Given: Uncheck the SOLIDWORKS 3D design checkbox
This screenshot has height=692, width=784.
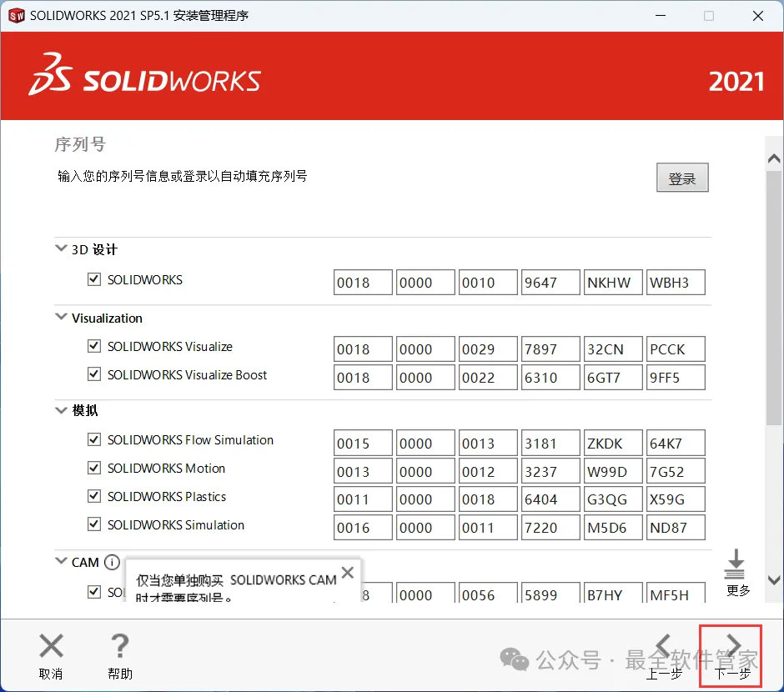Looking at the screenshot, I should (94, 279).
